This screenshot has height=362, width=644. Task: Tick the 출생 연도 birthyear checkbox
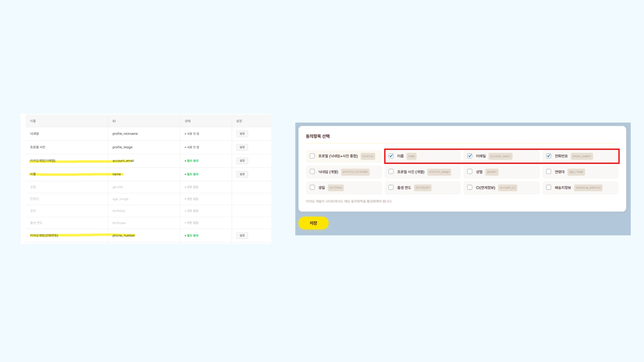pos(391,187)
